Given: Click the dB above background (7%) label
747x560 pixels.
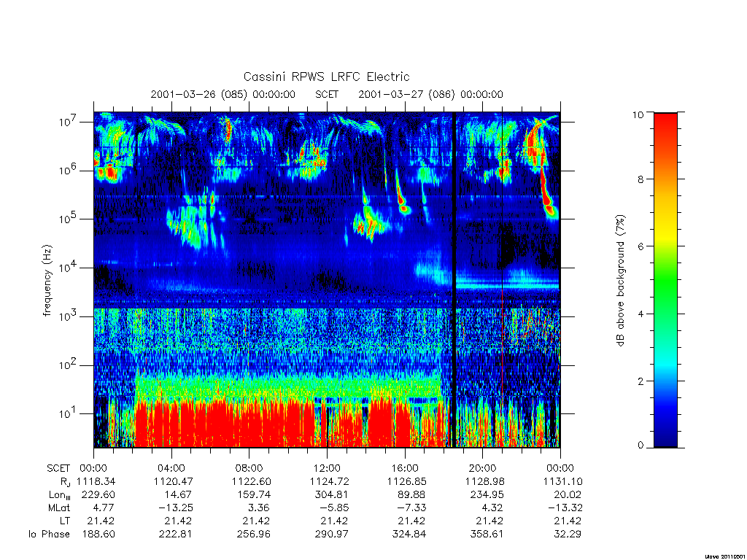Looking at the screenshot, I should pos(620,280).
